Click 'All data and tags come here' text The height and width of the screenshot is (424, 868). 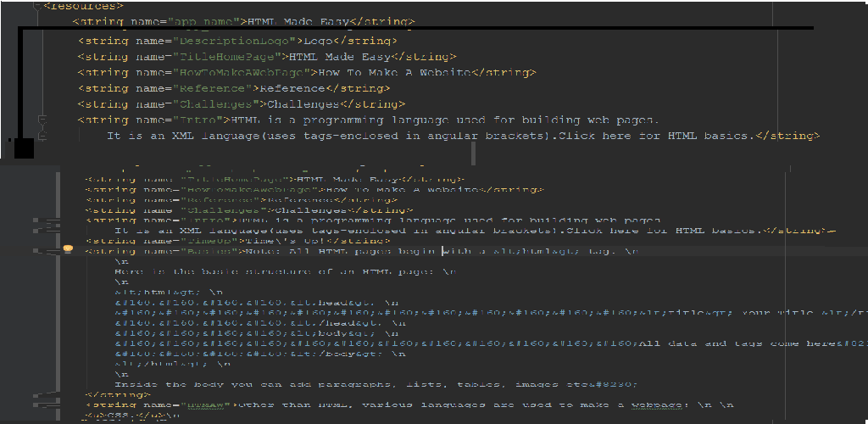(746, 343)
